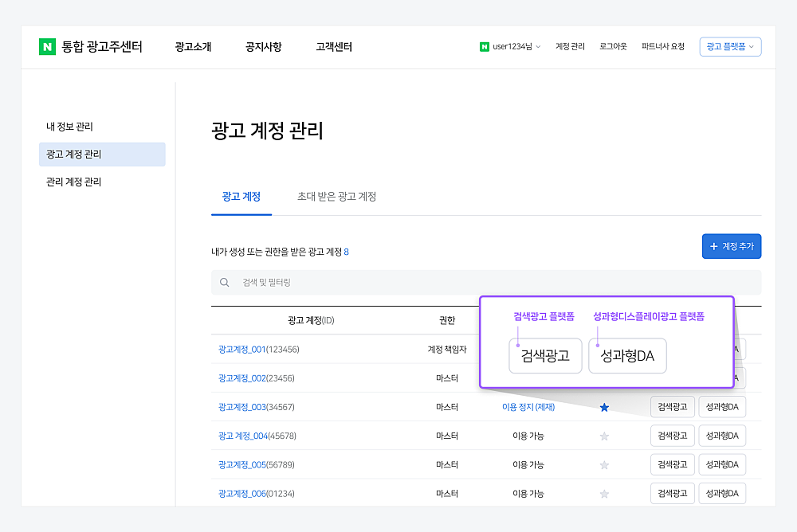This screenshot has height=532, width=797.
Task: Click 검색광고 button for 광고계정_005
Action: [673, 465]
